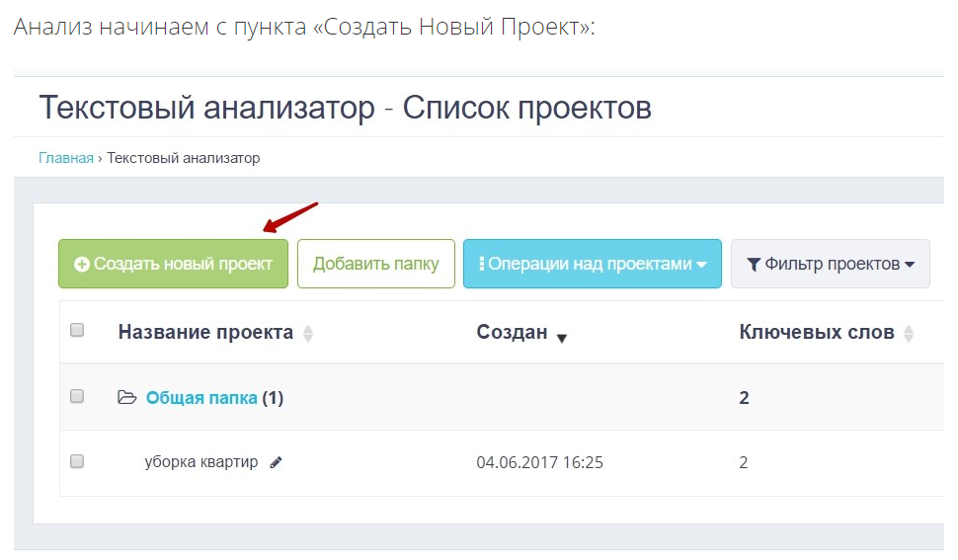Sort by "Ключевых слов" column arrows
Image resolution: width=958 pixels, height=560 pixels.
pyautogui.click(x=909, y=334)
